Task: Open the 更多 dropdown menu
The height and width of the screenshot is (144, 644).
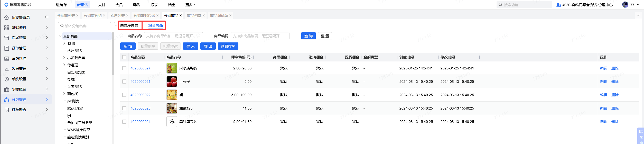Action: coord(190,5)
